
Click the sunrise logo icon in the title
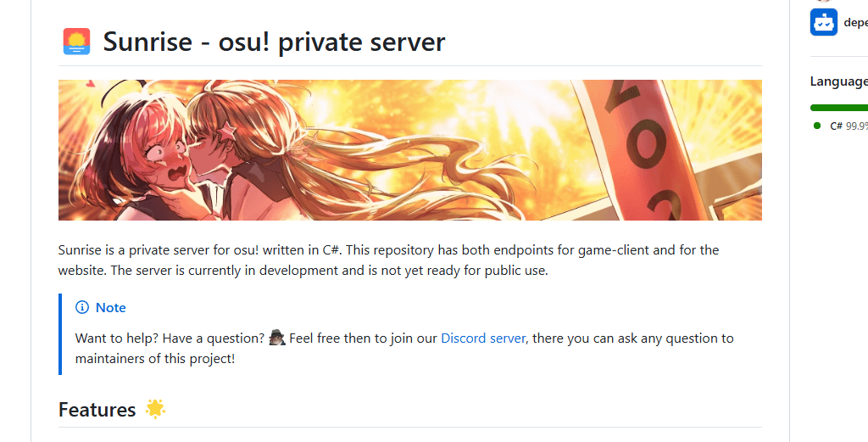pyautogui.click(x=76, y=42)
